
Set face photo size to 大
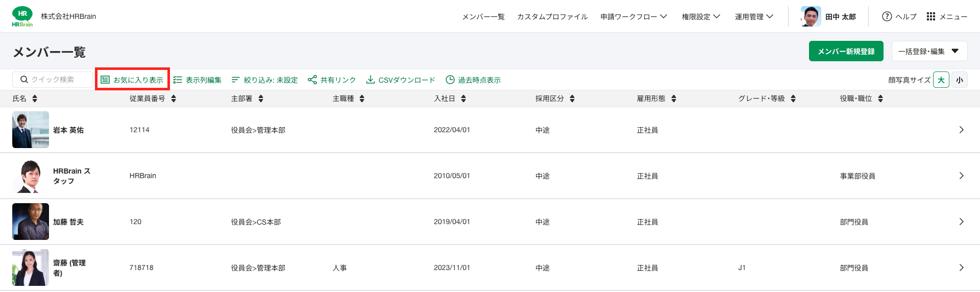[x=941, y=80]
